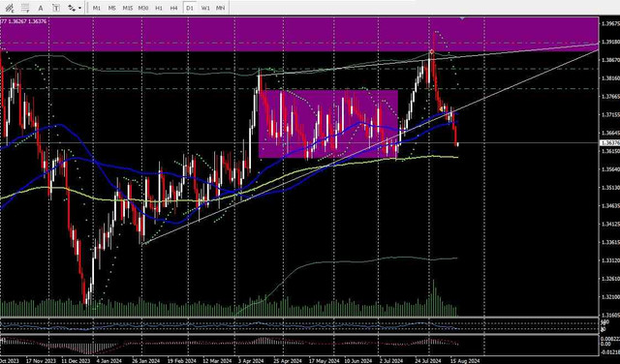
Task: Select the equidistant channel drawing tool
Action: (x=11, y=8)
